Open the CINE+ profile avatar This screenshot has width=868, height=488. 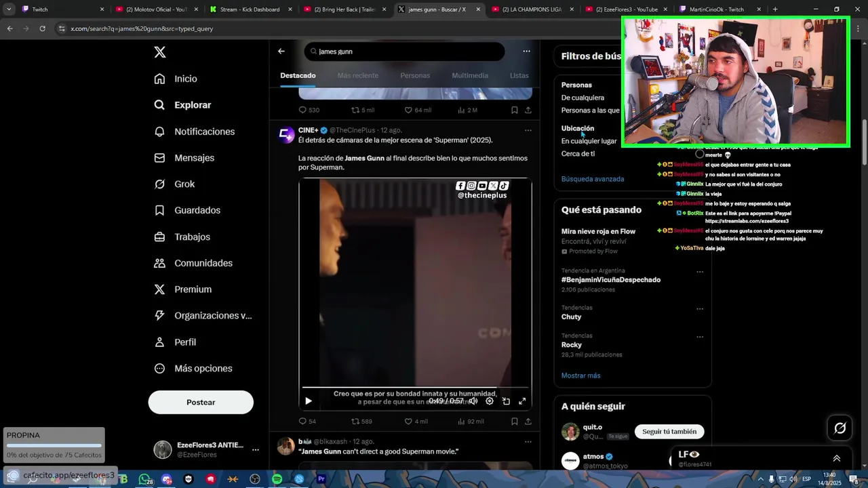[x=286, y=135]
